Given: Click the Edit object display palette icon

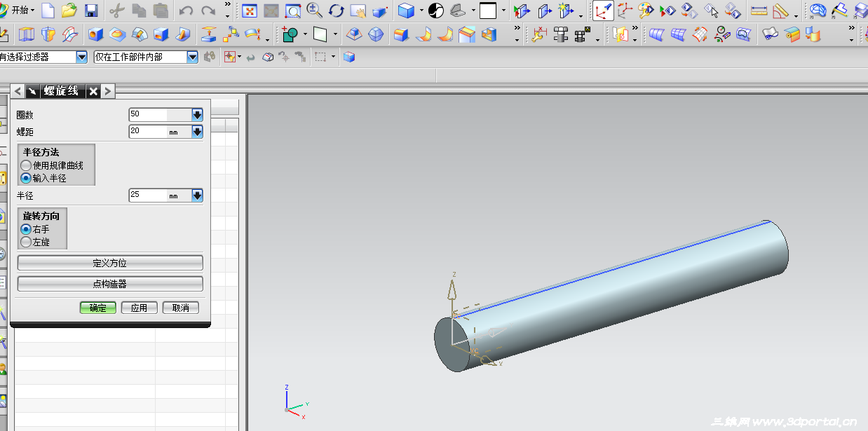Looking at the screenshot, I should click(x=646, y=11).
